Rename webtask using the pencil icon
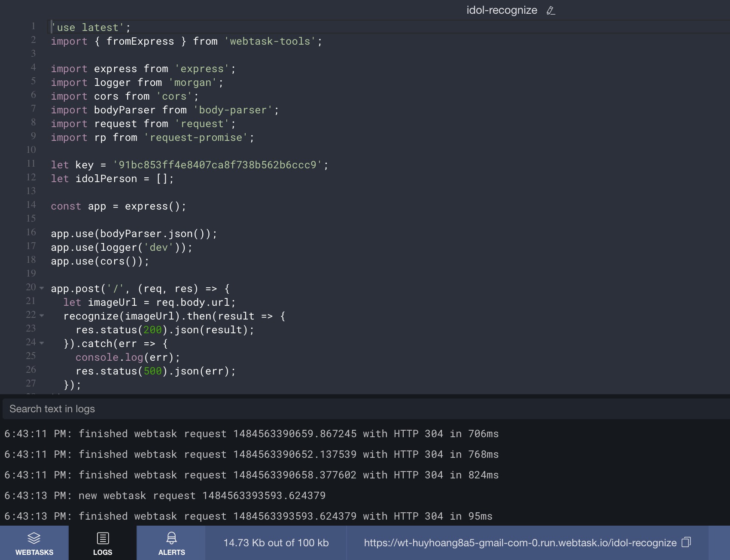 [551, 10]
